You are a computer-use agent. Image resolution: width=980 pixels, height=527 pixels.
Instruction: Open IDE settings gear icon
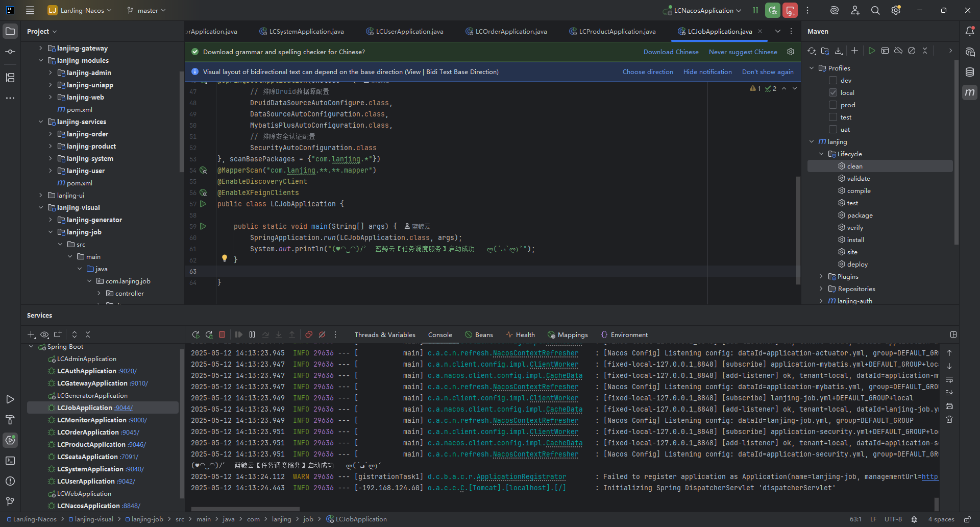point(896,10)
